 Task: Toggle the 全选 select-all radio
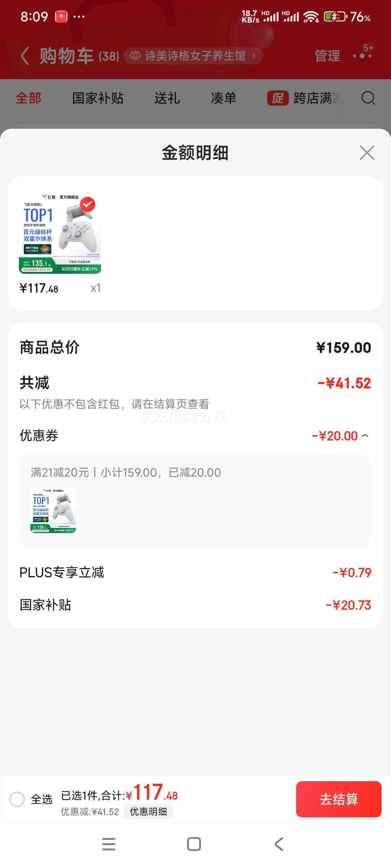point(17,799)
